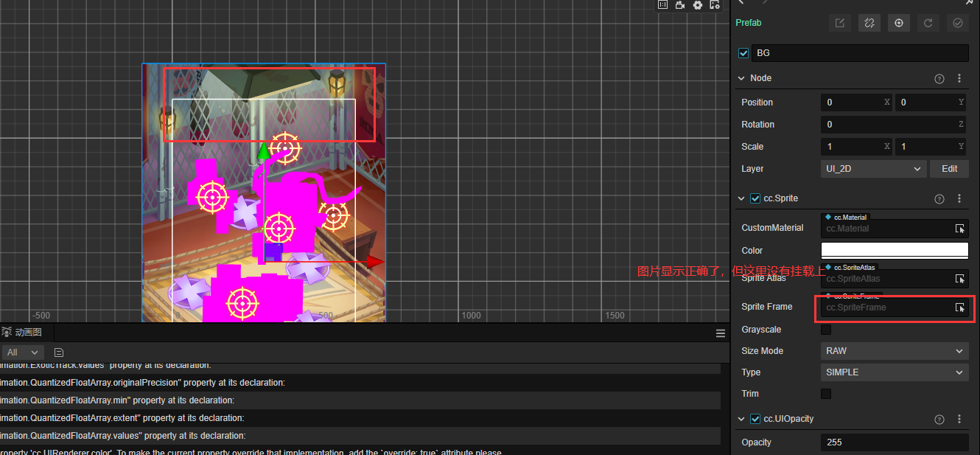980x455 pixels.
Task: Open the Node section more-options menu
Action: [x=959, y=78]
